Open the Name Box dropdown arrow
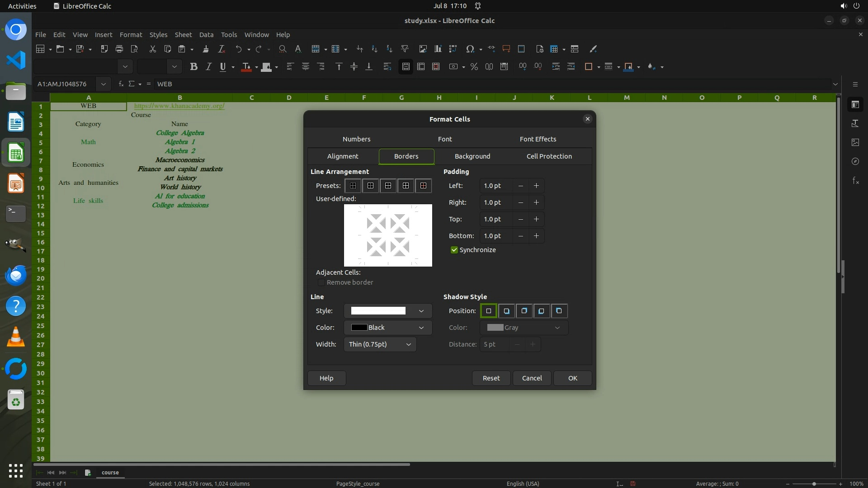 (x=104, y=84)
